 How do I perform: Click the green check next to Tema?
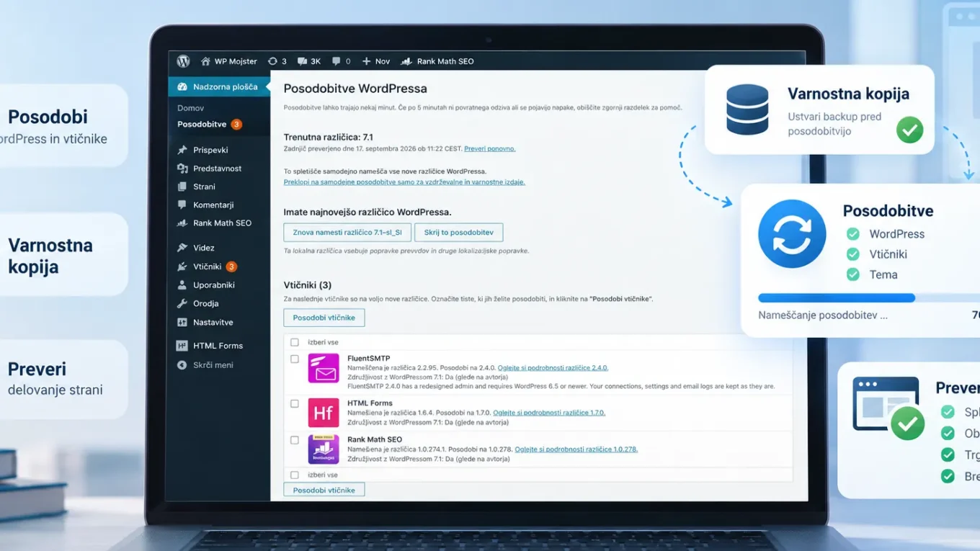[x=853, y=274]
